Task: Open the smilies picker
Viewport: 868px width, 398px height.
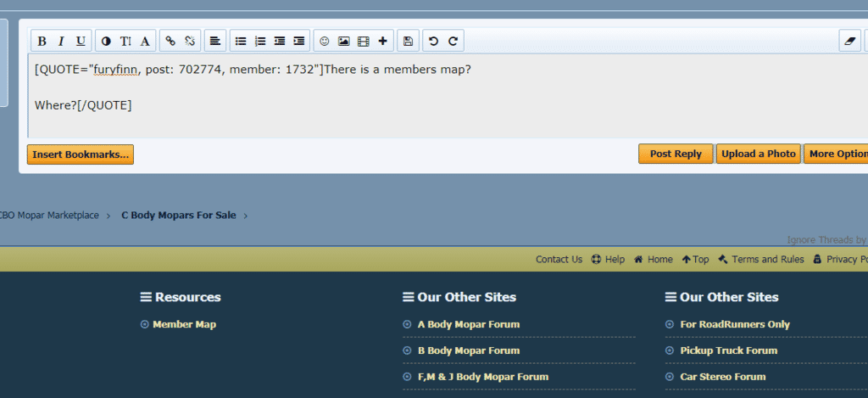Action: pos(324,41)
